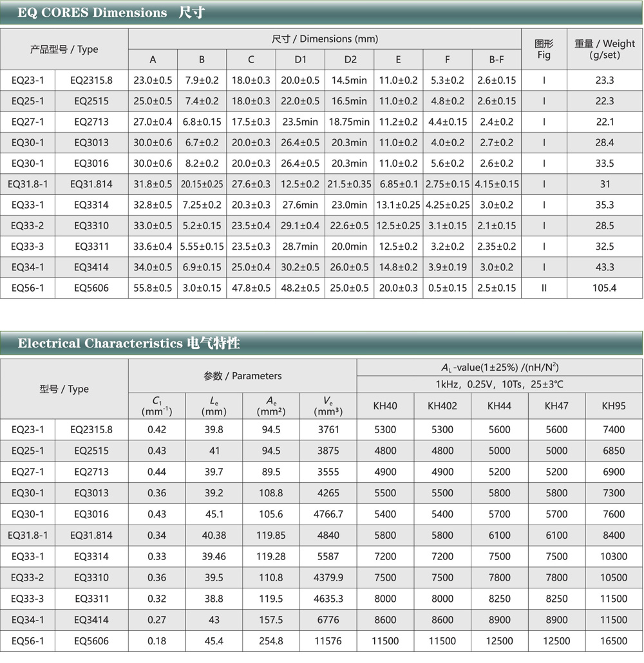The height and width of the screenshot is (663, 644).
Task: Click weight value '22.1' for EQ2713
Action: [605, 122]
